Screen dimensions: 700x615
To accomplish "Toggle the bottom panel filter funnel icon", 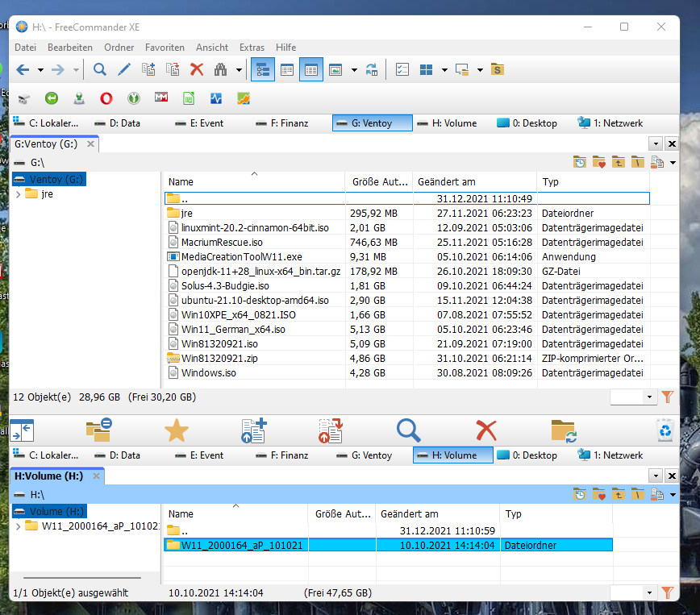I will point(668,592).
